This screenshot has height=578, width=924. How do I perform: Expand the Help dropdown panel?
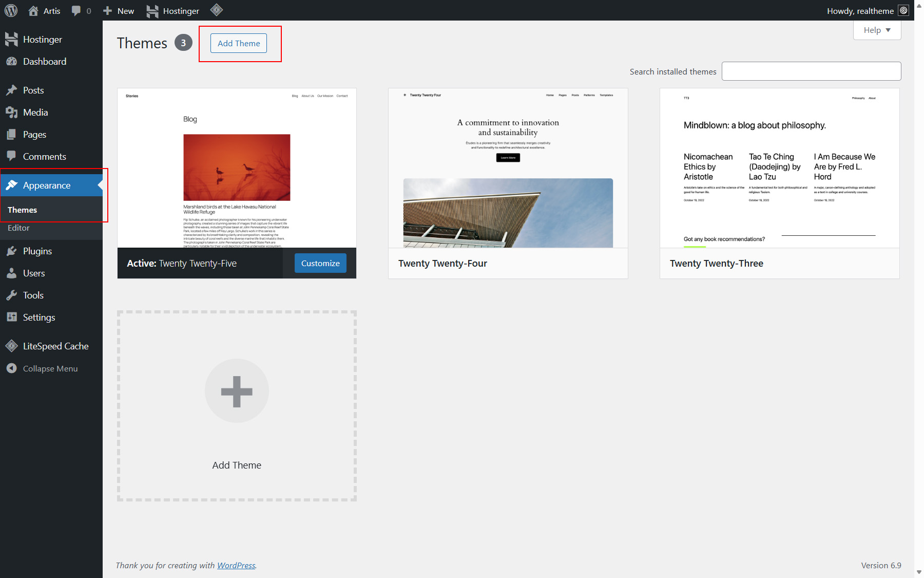click(877, 30)
